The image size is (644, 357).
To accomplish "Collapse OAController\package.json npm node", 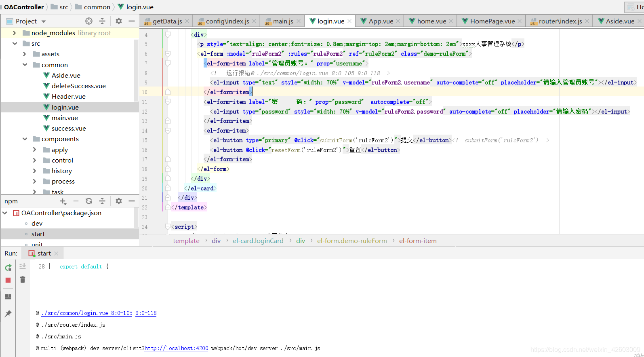I will coord(5,213).
